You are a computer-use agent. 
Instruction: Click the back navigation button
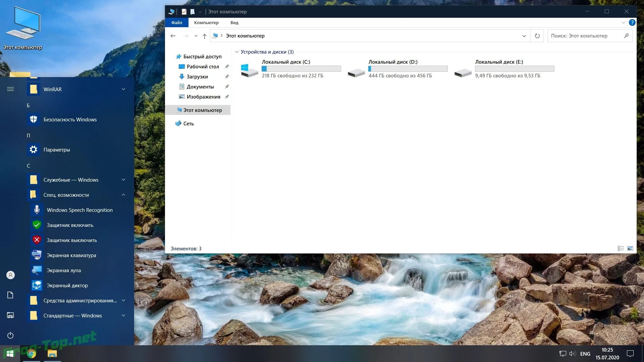click(x=173, y=36)
